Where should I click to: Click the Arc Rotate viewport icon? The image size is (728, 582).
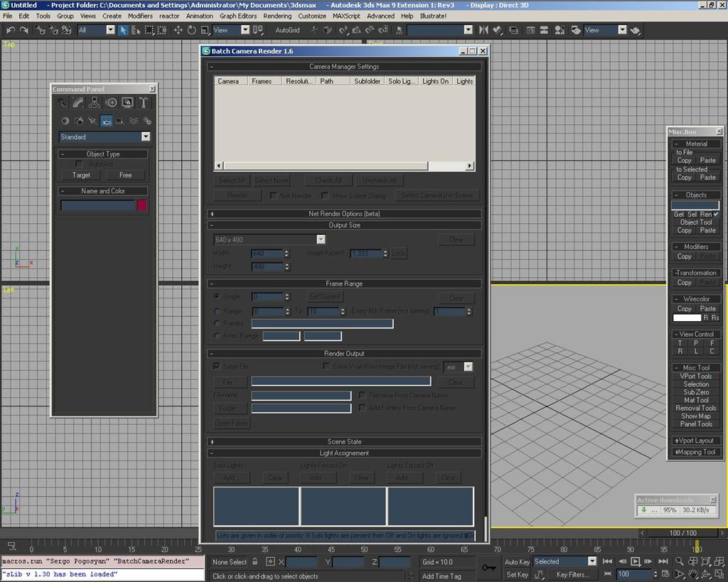click(706, 575)
